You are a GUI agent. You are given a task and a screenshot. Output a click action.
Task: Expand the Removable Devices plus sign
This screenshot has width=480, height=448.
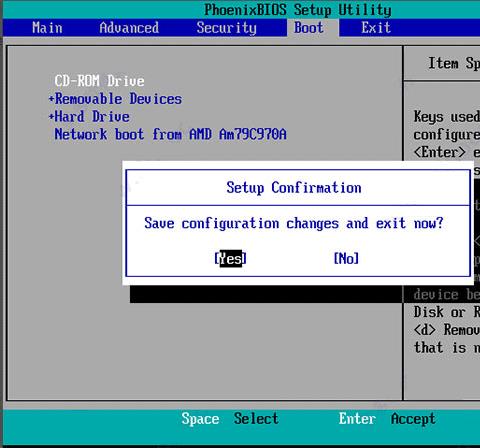pyautogui.click(x=51, y=99)
